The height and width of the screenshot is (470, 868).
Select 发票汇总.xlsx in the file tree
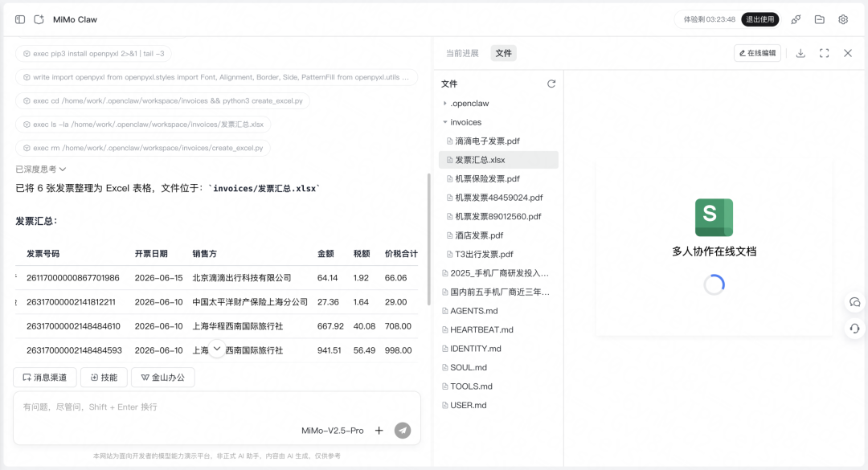498,160
